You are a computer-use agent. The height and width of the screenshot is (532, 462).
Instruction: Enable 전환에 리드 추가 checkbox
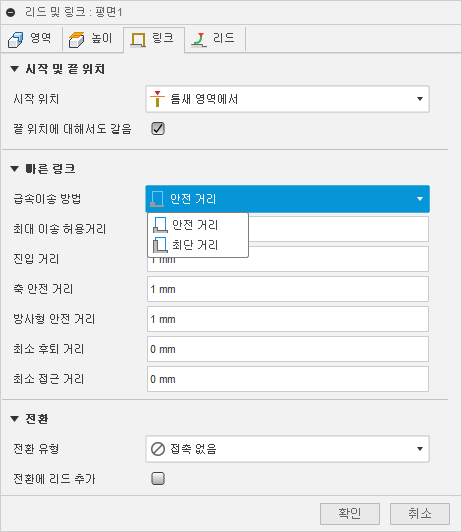coord(158,479)
